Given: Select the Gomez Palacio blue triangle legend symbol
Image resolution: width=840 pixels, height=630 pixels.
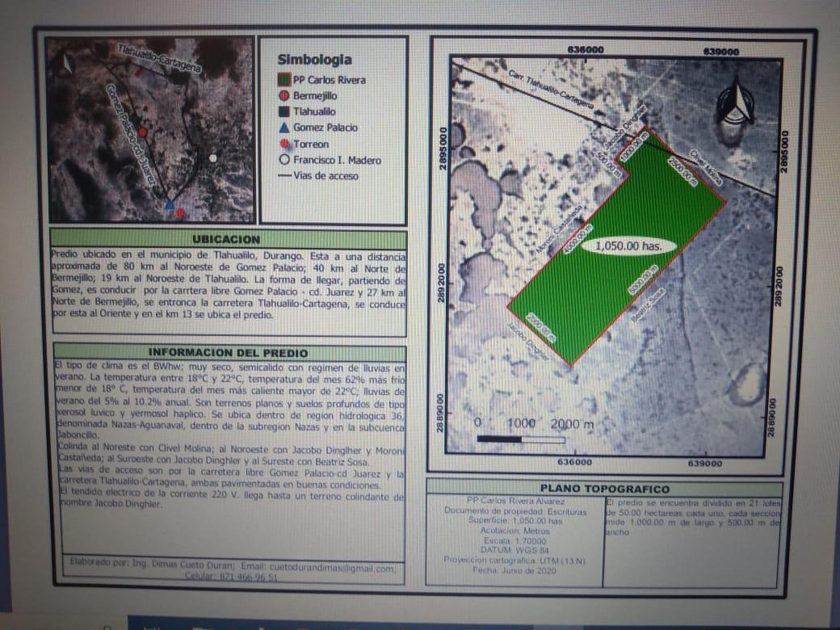Looking at the screenshot, I should (x=284, y=128).
